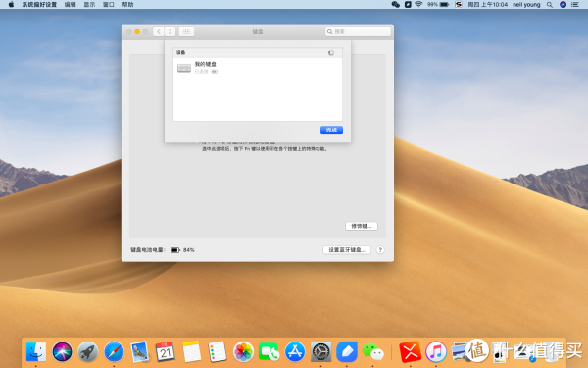Screen dimensions: 588x368
Task: Click WeChat status icon in menu bar
Action: (395, 5)
